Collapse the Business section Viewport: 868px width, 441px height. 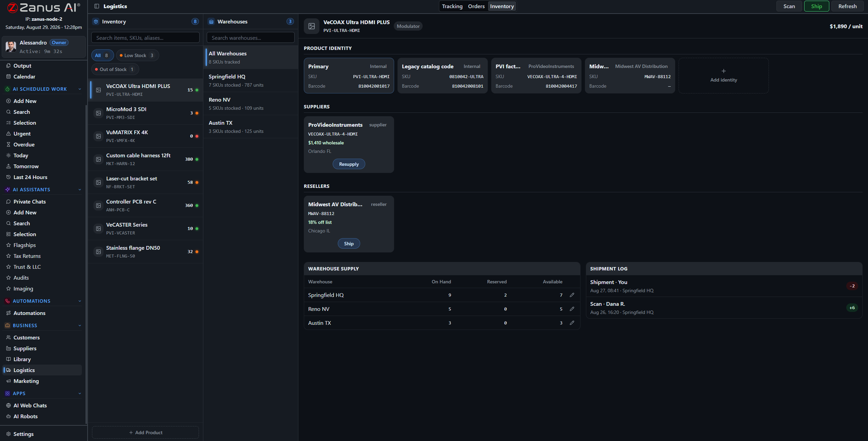pos(80,325)
